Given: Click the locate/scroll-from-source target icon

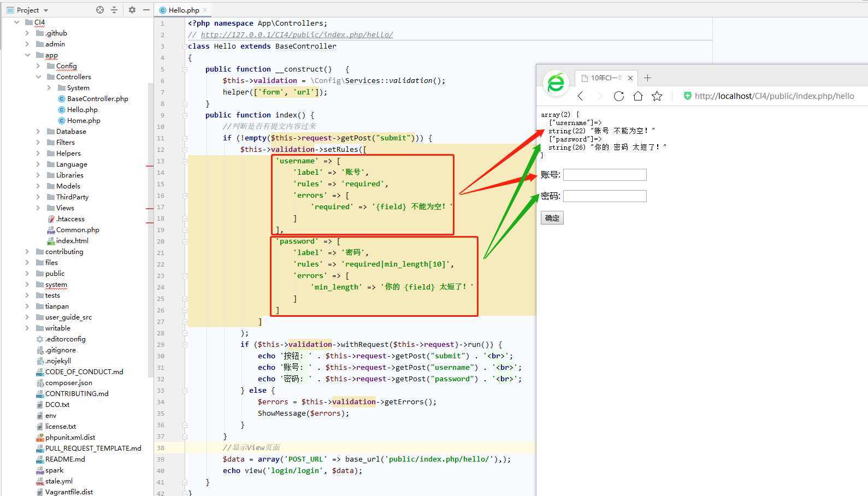Looking at the screenshot, I should [x=100, y=10].
